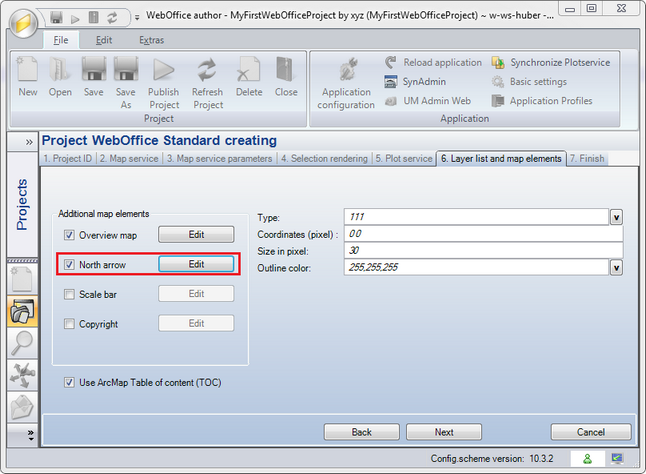
Task: Open Application Profiles
Action: point(542,101)
